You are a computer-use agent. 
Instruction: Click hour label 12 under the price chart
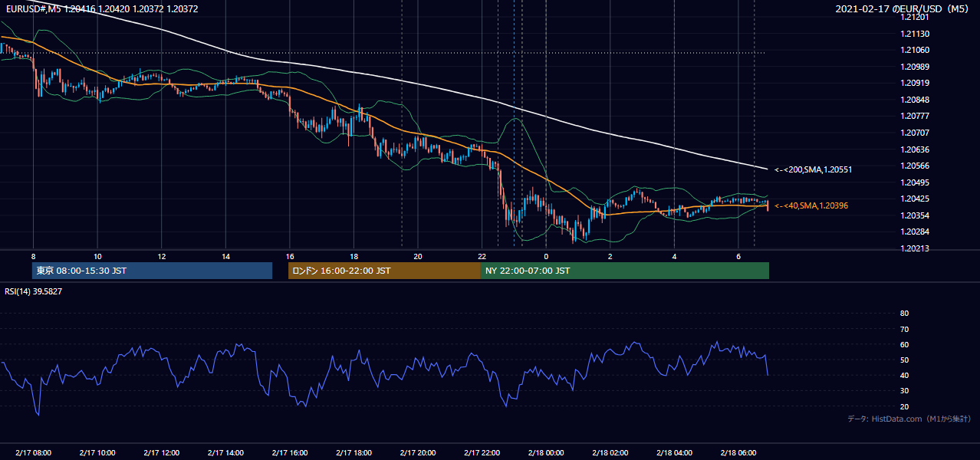point(161,255)
